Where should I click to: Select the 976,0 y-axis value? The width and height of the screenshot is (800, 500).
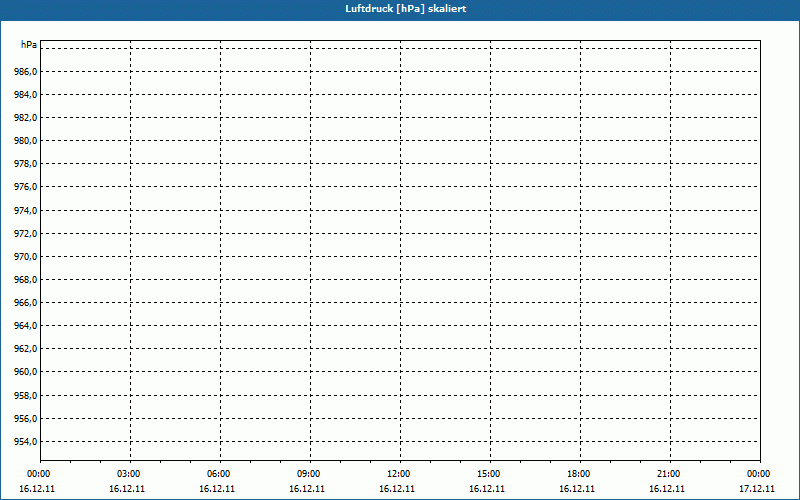26,187
